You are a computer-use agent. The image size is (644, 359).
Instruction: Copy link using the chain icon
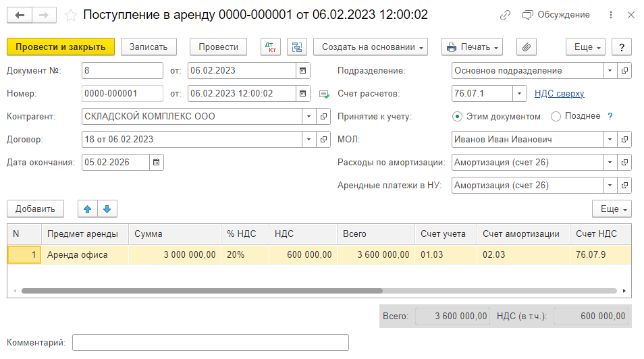point(505,15)
